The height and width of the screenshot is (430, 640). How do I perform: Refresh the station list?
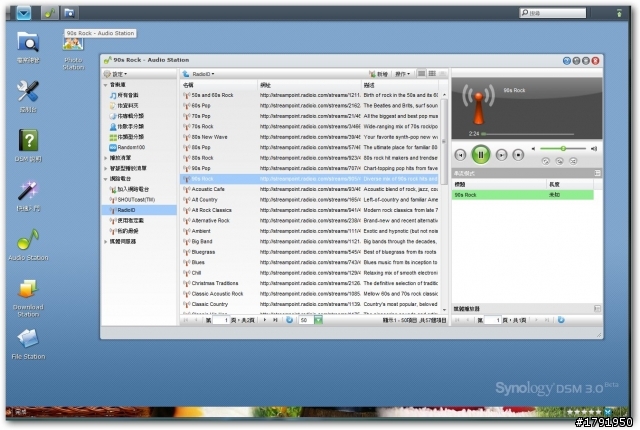click(x=289, y=320)
